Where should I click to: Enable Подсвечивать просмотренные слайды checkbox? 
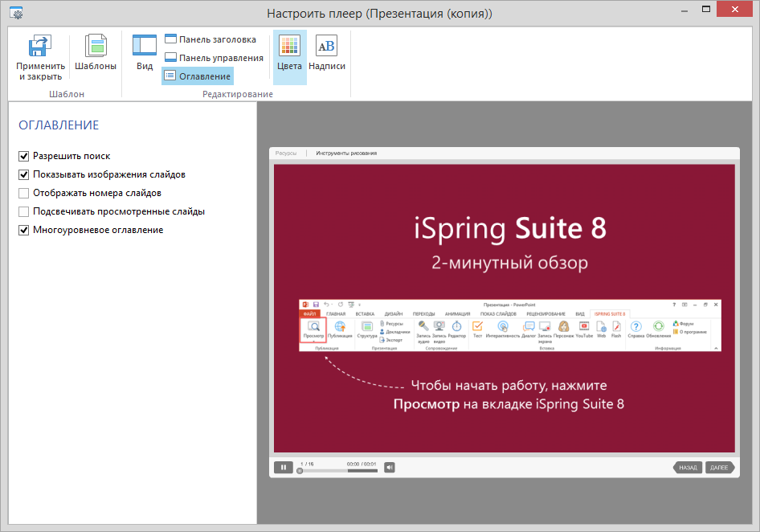click(24, 211)
